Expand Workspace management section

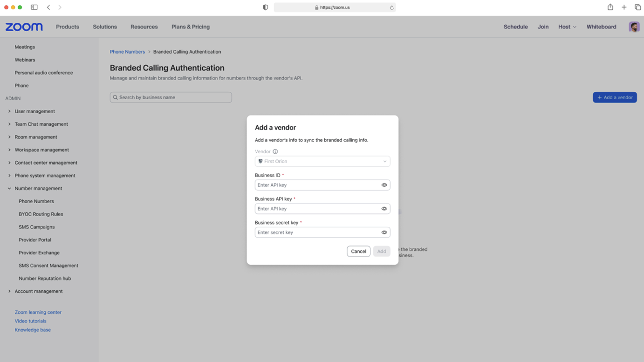point(9,150)
